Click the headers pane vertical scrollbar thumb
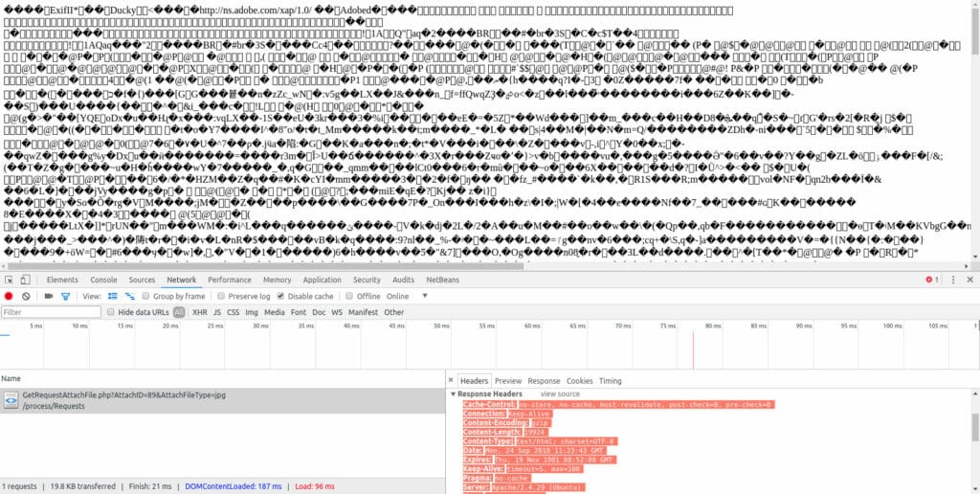This screenshot has height=494, width=980. [x=975, y=427]
